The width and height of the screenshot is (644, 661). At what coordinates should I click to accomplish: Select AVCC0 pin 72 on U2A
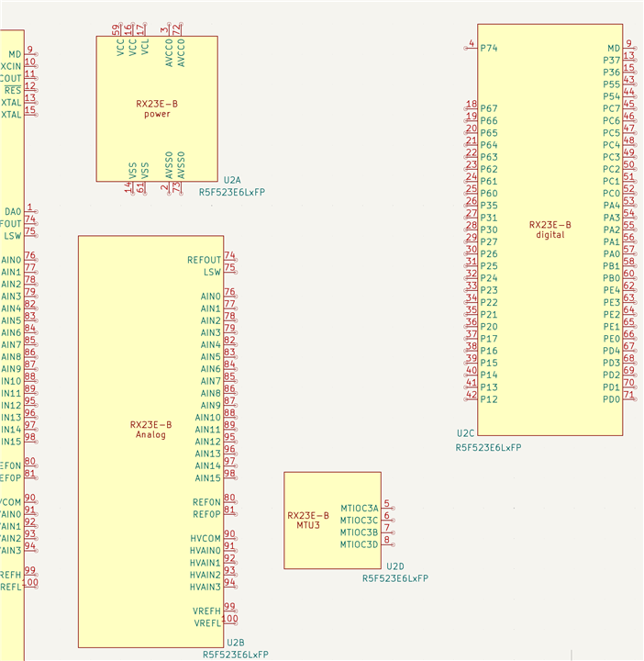177,29
